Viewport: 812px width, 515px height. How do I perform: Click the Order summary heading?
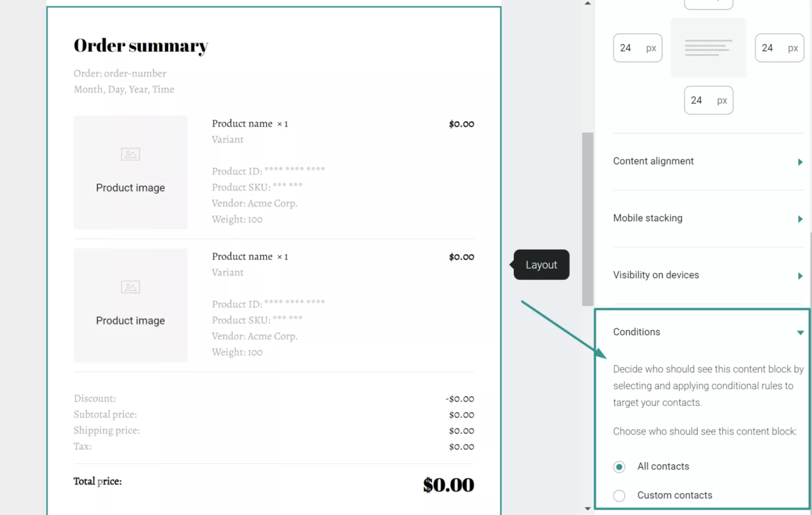point(141,45)
